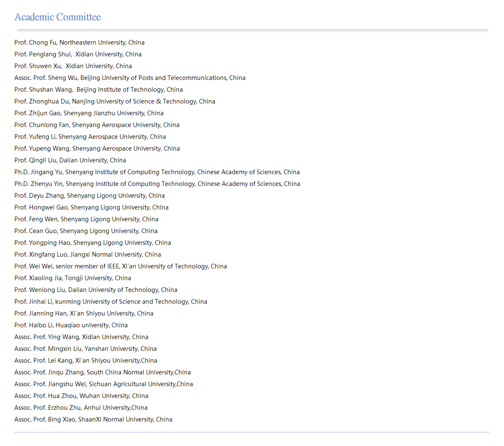The height and width of the screenshot is (446, 504).
Task: Select Assoc. Prof. Hua Zhou line
Action: (81, 396)
